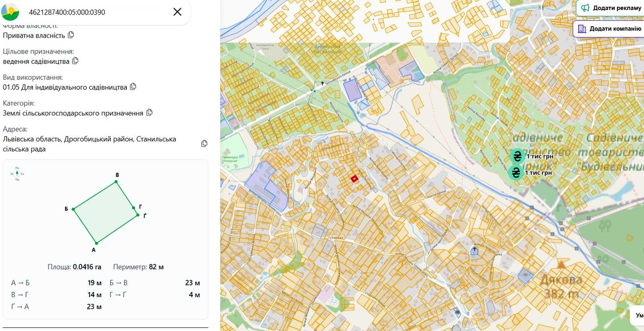Screen dimensions: 644x331
Task: Click the "Дякова" peak name on the map
Action: pos(561,280)
